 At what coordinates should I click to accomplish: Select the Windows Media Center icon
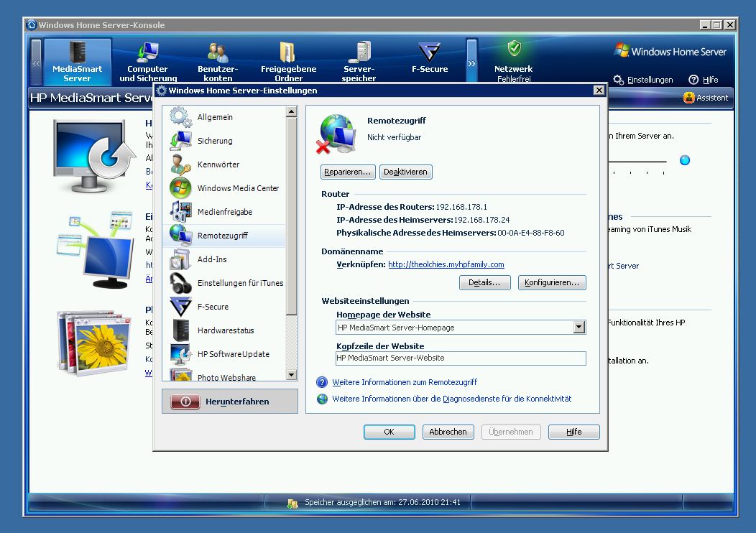click(180, 188)
